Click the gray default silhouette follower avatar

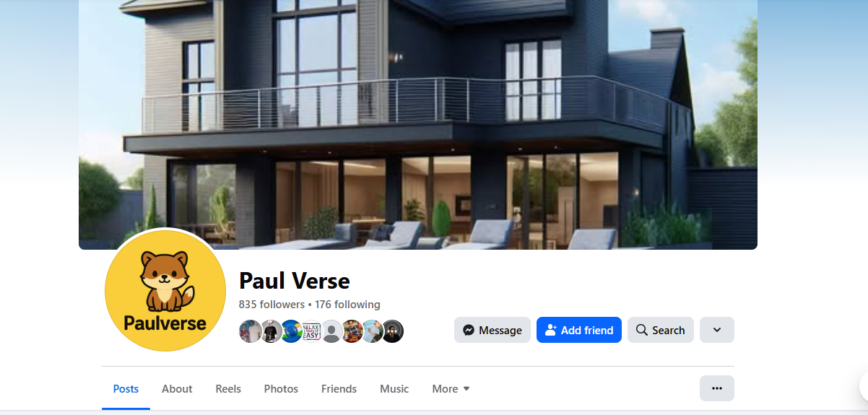(331, 331)
